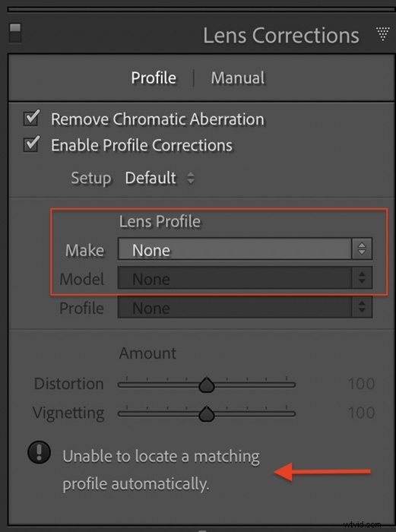This screenshot has width=396, height=532.
Task: Click the exclamation warning icon
Action: 40,452
